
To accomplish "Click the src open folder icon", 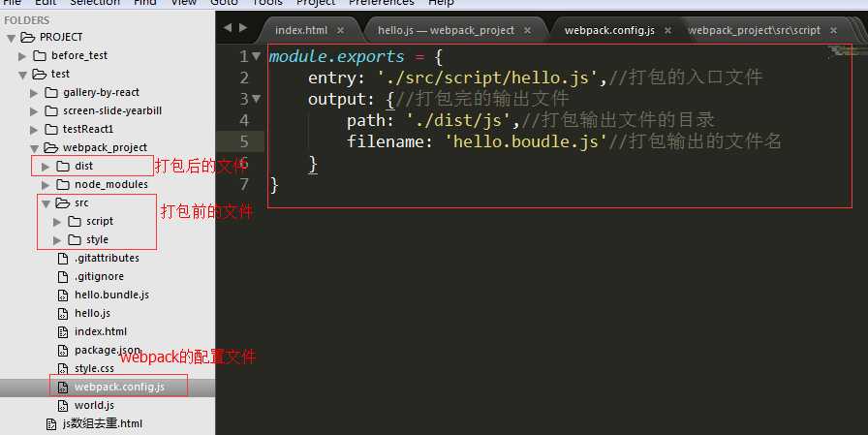I will coord(63,202).
